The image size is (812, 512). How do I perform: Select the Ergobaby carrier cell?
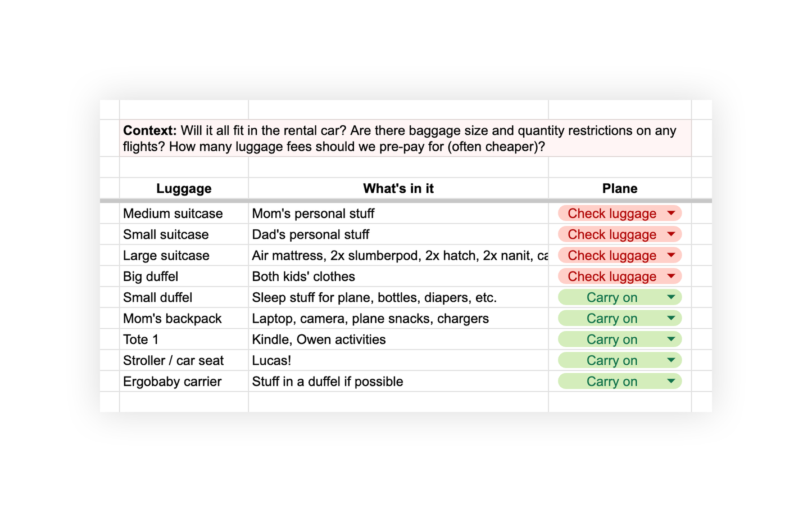(x=184, y=382)
